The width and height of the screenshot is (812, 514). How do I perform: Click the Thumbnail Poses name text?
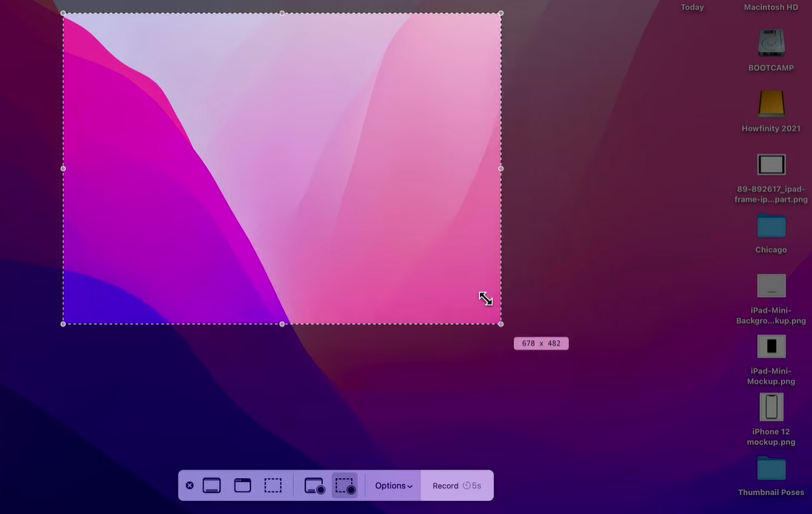coord(771,492)
